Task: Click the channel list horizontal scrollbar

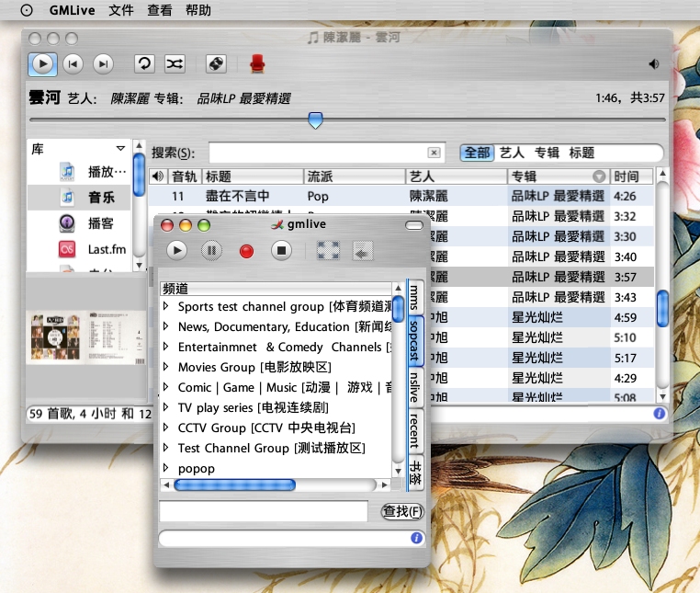Action: (235, 485)
